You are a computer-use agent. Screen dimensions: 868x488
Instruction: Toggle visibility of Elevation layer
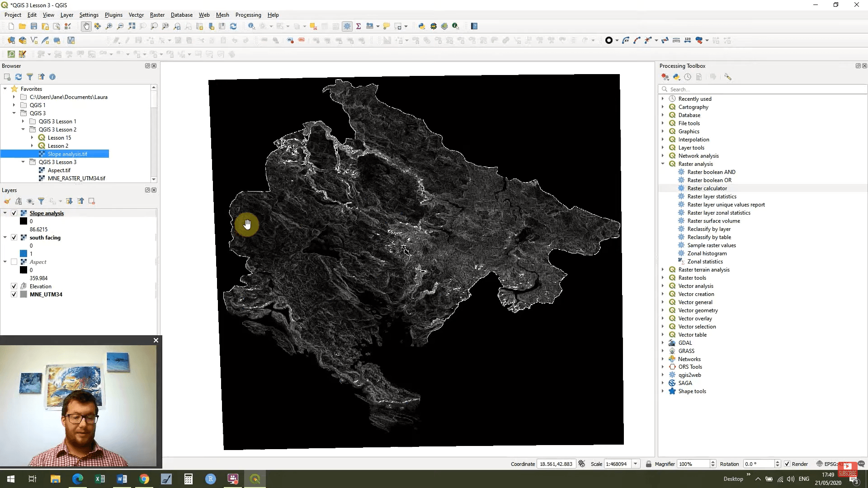tap(14, 286)
